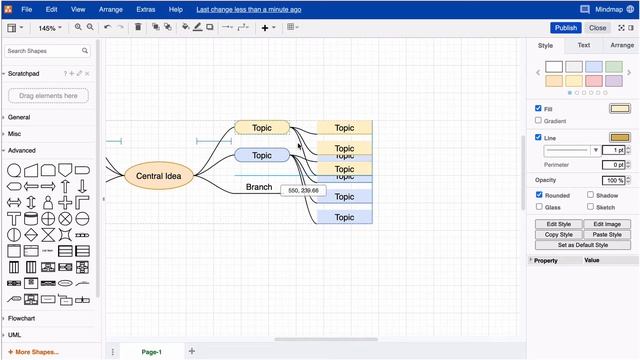Open fill color bucket tool
The image size is (640, 360).
pyautogui.click(x=185, y=27)
